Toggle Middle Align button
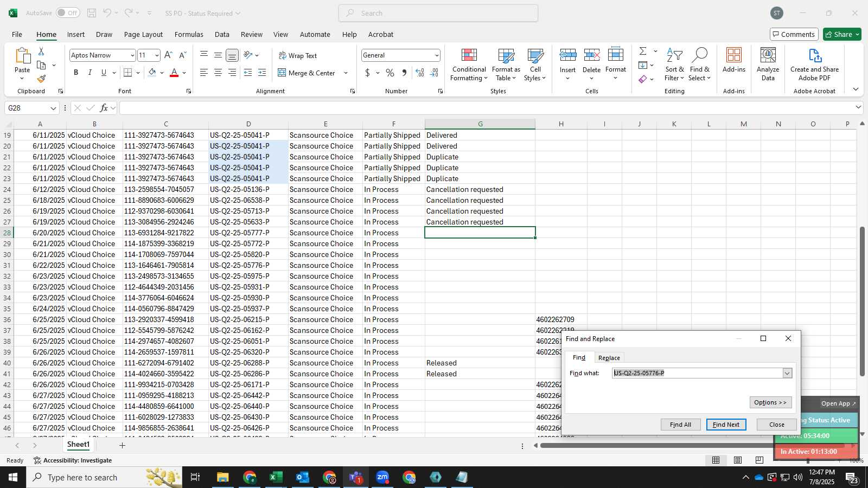 pos(218,55)
